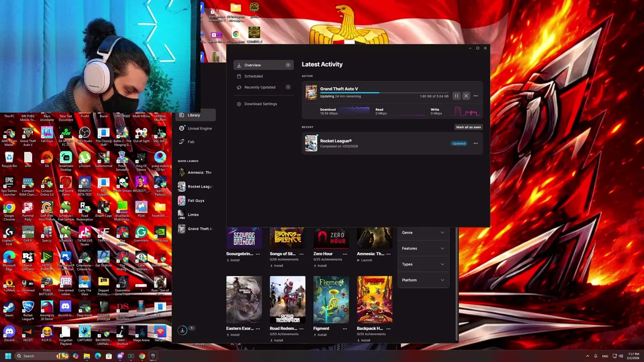Click Mark all as seen button

(x=468, y=127)
